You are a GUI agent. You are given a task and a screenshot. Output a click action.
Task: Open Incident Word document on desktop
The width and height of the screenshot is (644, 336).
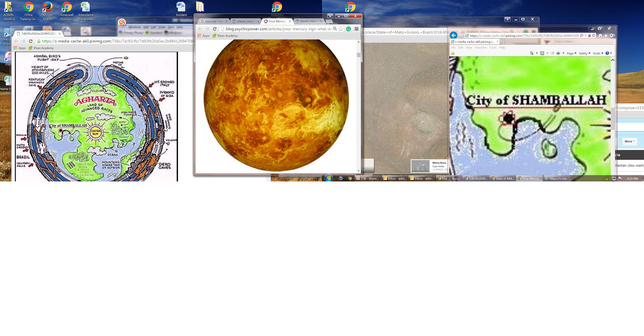(181, 10)
